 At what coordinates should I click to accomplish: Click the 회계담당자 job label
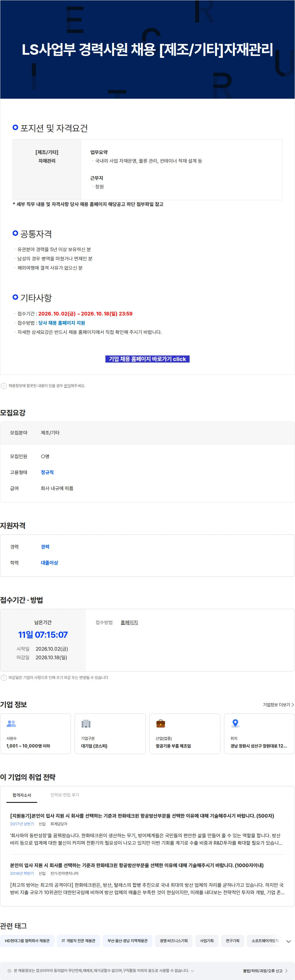59,824
